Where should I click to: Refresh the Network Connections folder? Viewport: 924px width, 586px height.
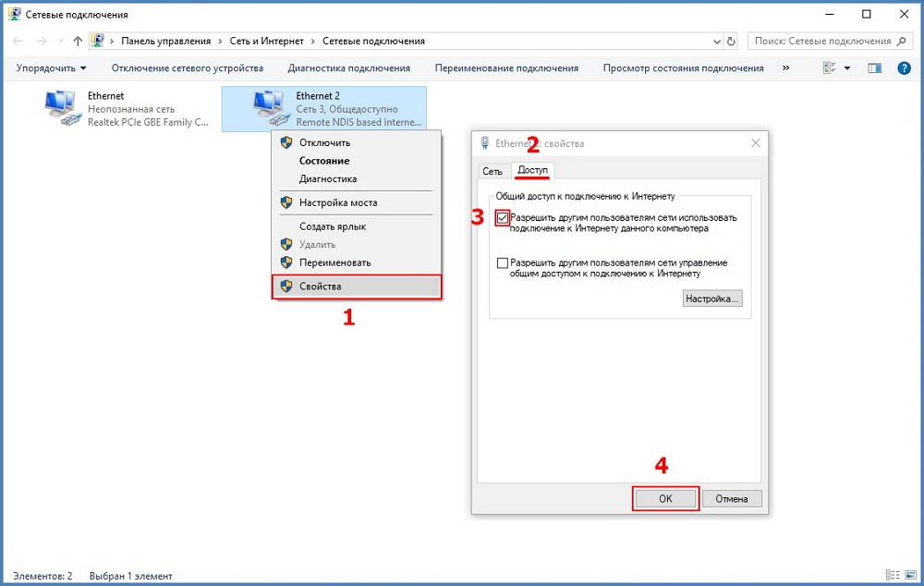coord(732,42)
